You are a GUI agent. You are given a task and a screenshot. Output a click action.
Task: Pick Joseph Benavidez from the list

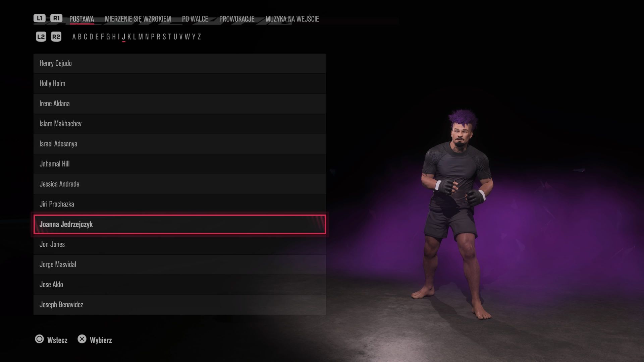[180, 305]
